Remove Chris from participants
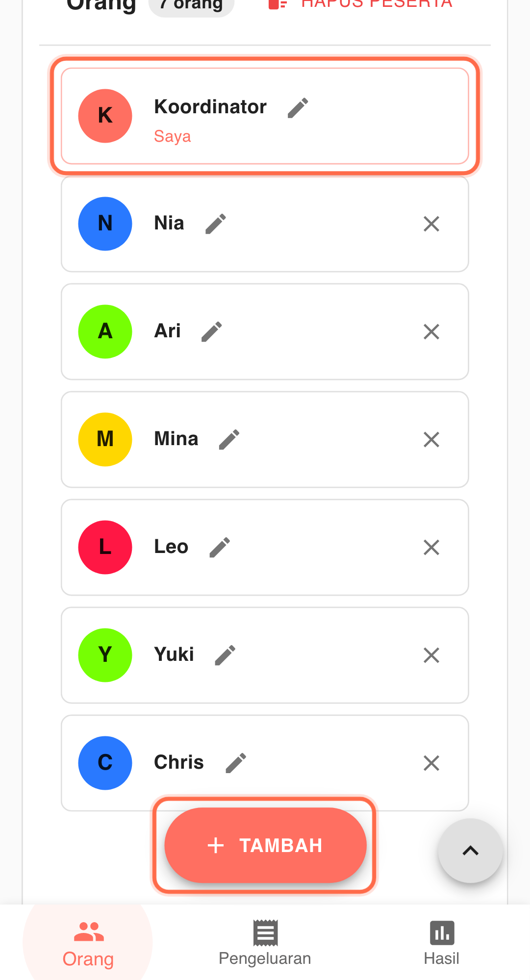Viewport: 530px width, 980px height. 431,763
